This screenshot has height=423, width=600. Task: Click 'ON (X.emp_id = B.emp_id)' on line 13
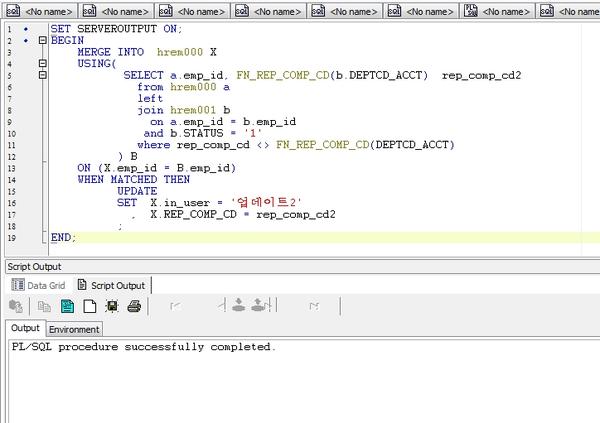point(157,168)
